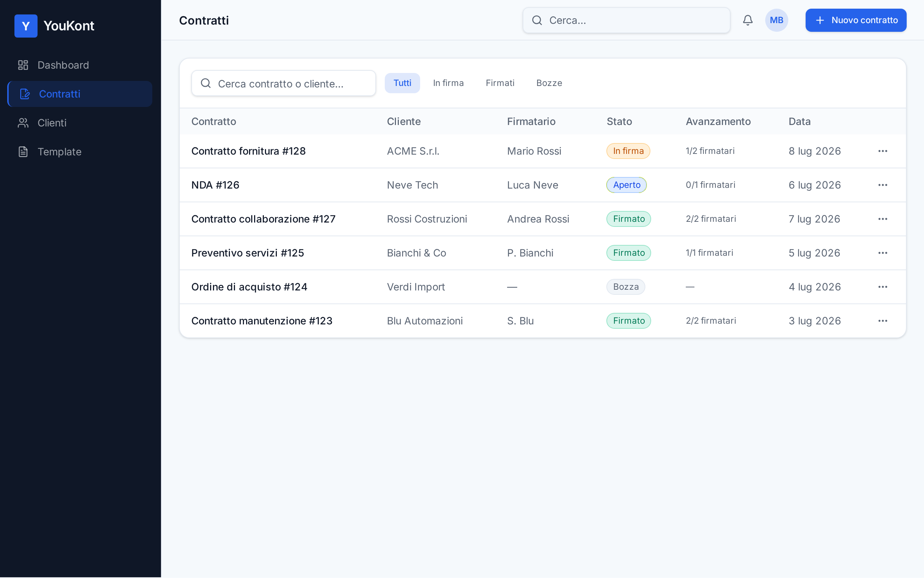Open the MB user avatar

[x=776, y=20]
